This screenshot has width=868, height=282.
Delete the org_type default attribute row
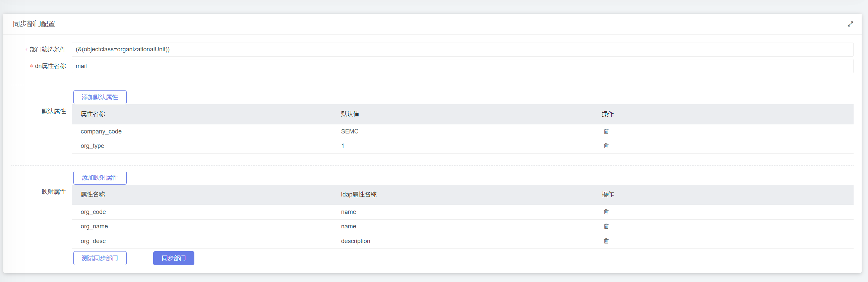click(x=606, y=146)
